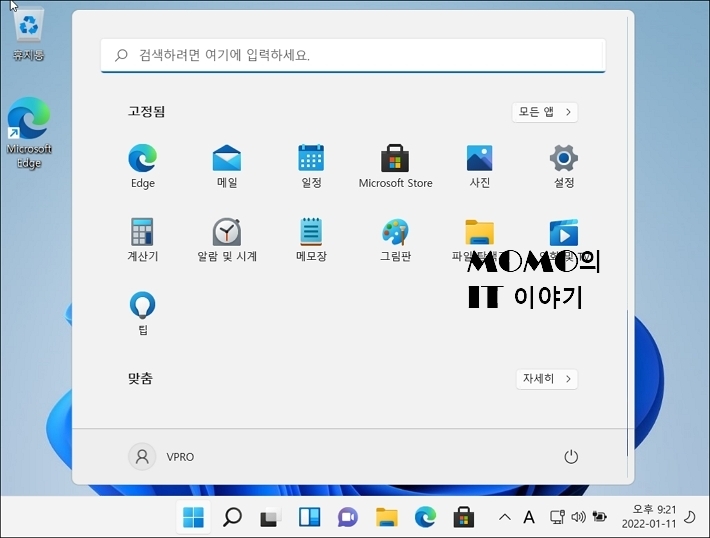Launch the 계산기 calculator
710x538 pixels.
pos(143,239)
